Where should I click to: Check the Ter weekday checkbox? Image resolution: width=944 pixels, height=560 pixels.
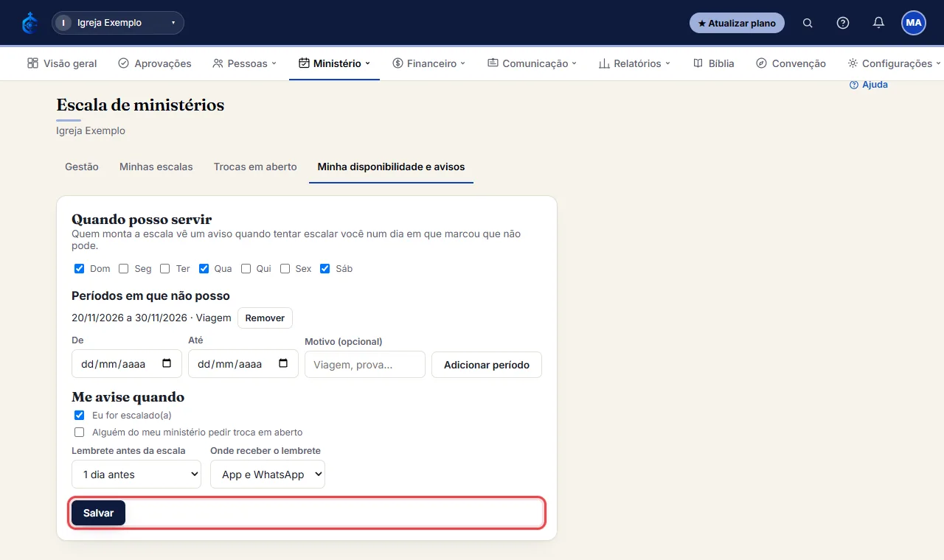tap(165, 269)
